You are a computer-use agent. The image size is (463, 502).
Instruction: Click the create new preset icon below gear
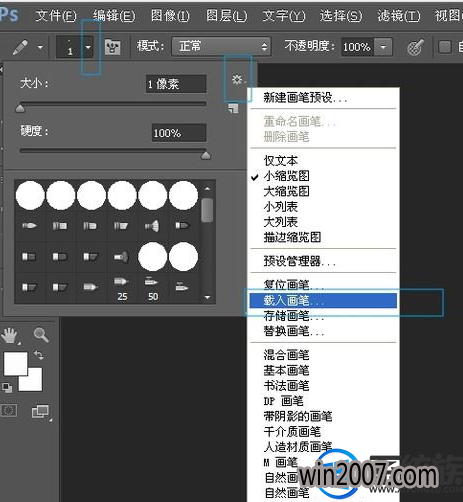233,108
